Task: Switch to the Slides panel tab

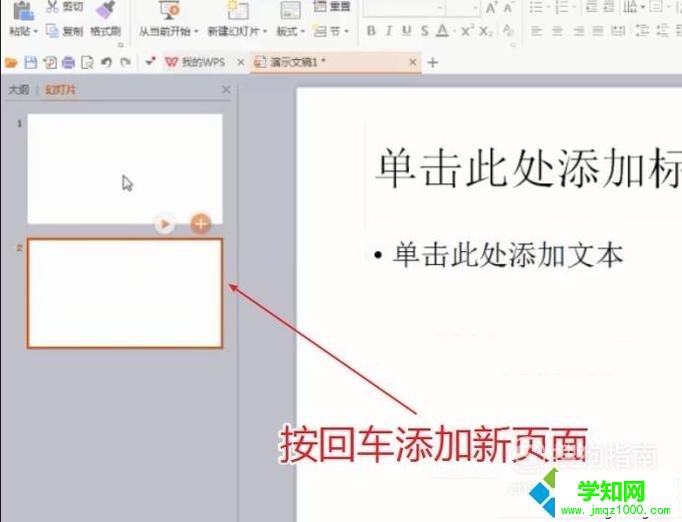Action: tap(60, 90)
